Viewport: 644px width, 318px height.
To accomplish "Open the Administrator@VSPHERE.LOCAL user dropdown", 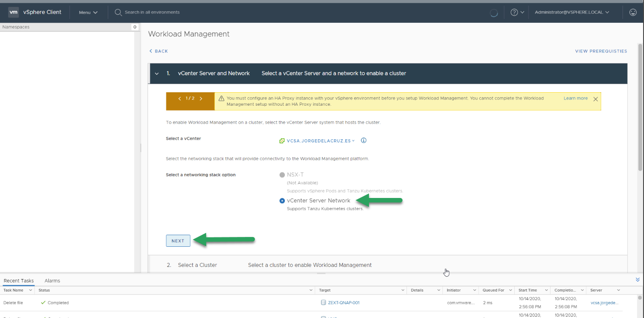I will tap(572, 12).
